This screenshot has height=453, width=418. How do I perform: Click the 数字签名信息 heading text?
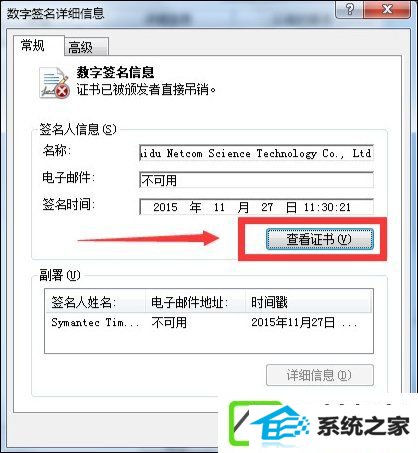(115, 72)
